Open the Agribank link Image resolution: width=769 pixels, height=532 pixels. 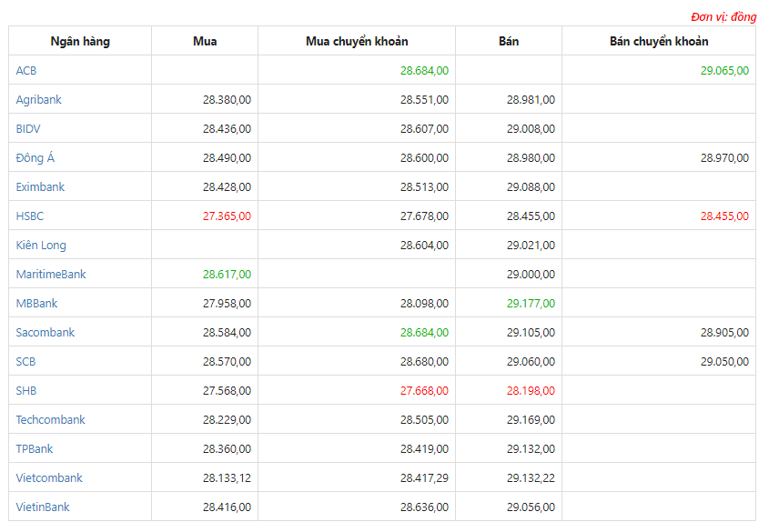(x=39, y=100)
